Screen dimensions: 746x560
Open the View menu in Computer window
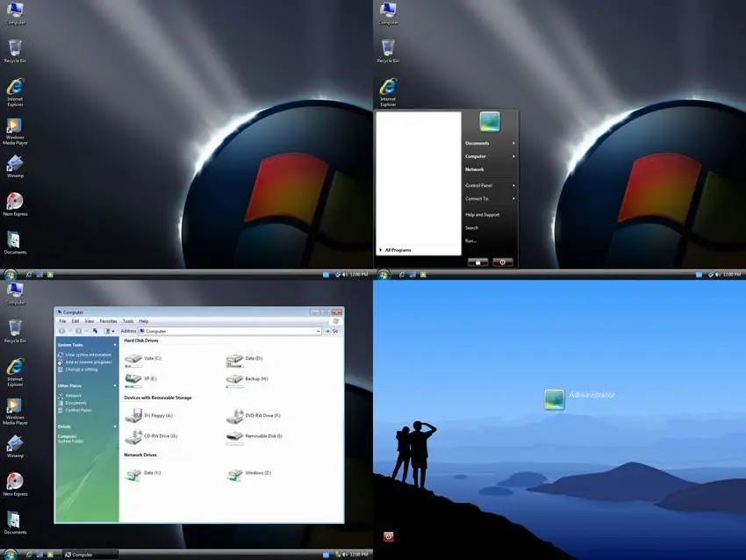pos(89,321)
